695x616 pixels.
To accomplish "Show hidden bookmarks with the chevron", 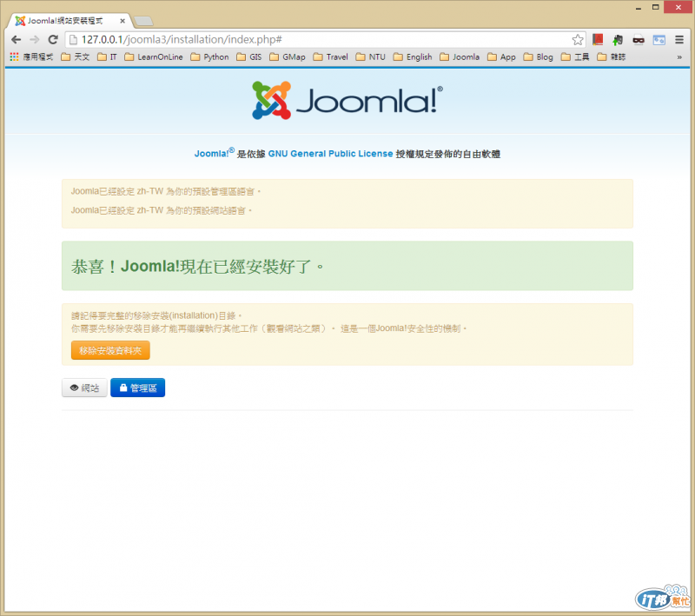I will pos(679,57).
